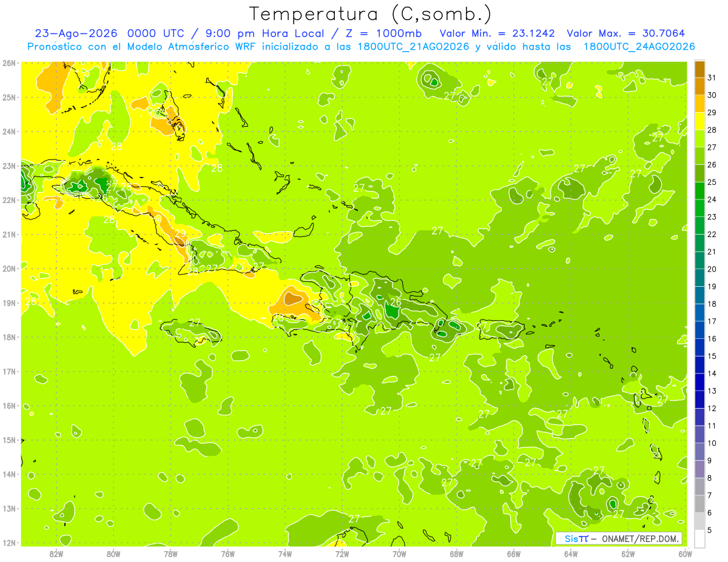Click the "ONAMET/REP.DOM." credit box
Screen dimensions: 728x562
click(x=619, y=538)
